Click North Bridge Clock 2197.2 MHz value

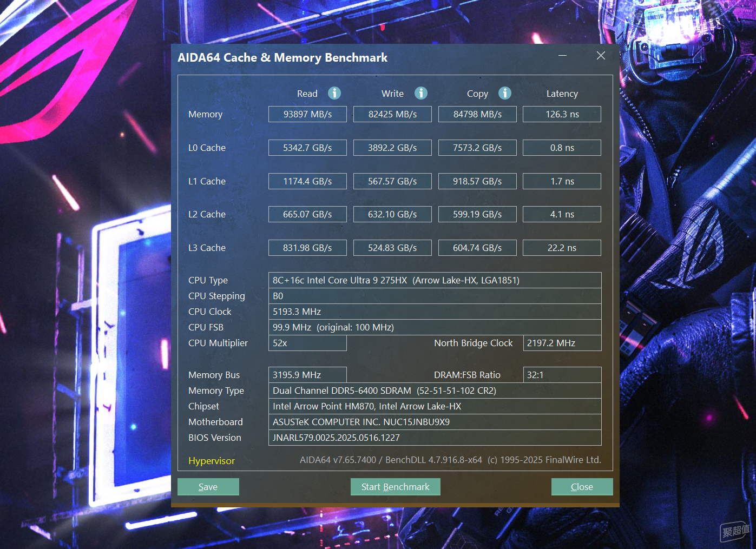(x=562, y=343)
